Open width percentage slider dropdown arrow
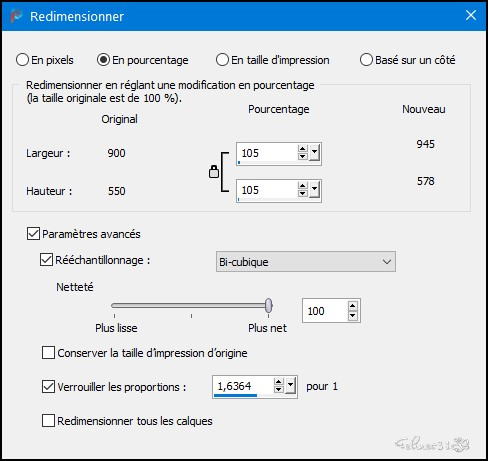 point(314,153)
